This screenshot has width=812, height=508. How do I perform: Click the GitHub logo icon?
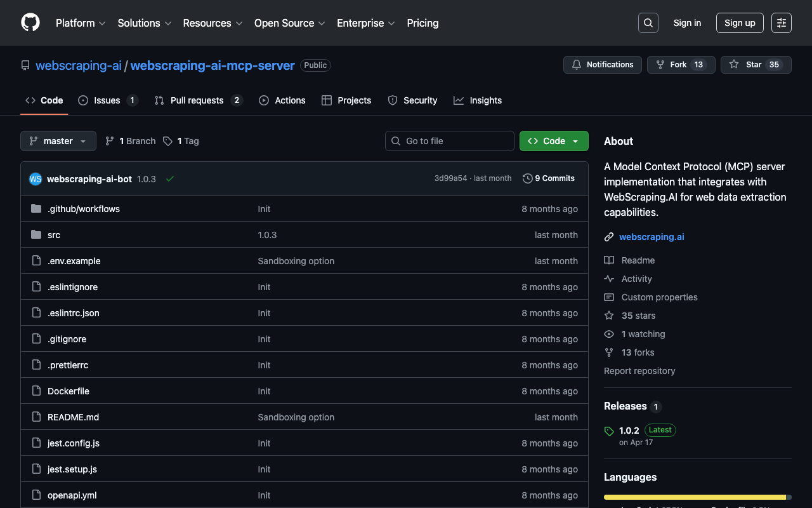(30, 23)
